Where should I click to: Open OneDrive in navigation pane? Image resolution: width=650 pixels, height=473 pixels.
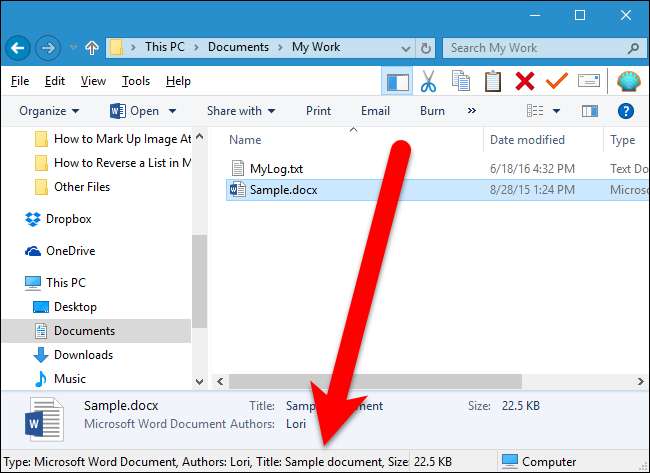(60, 251)
